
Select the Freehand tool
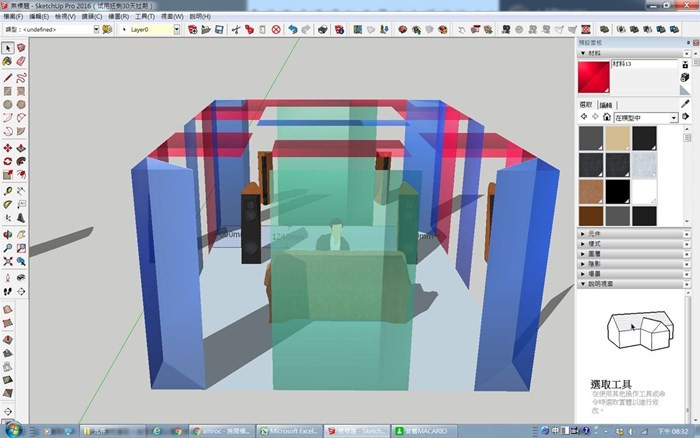pos(21,78)
